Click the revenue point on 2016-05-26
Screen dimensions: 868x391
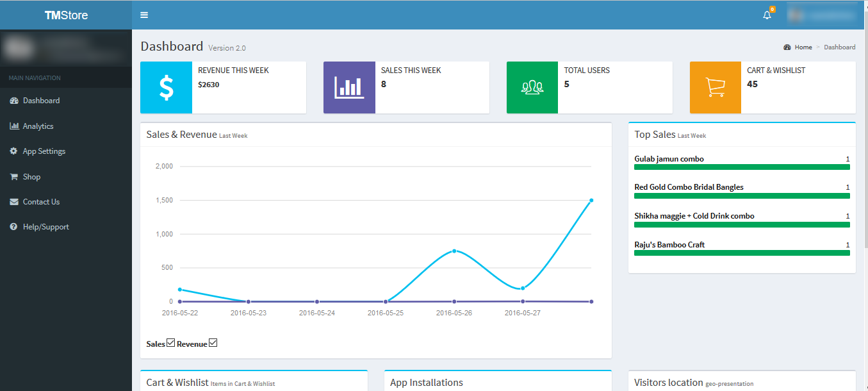454,251
